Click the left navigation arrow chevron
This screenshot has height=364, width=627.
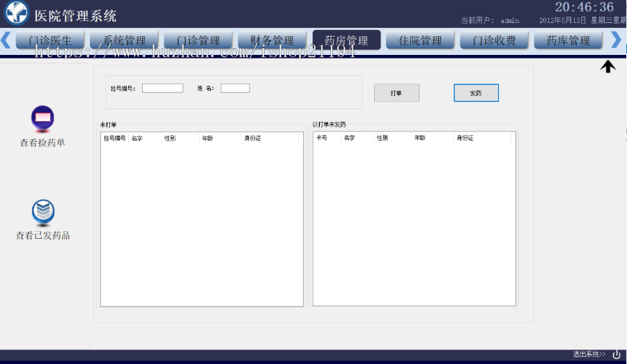click(6, 40)
